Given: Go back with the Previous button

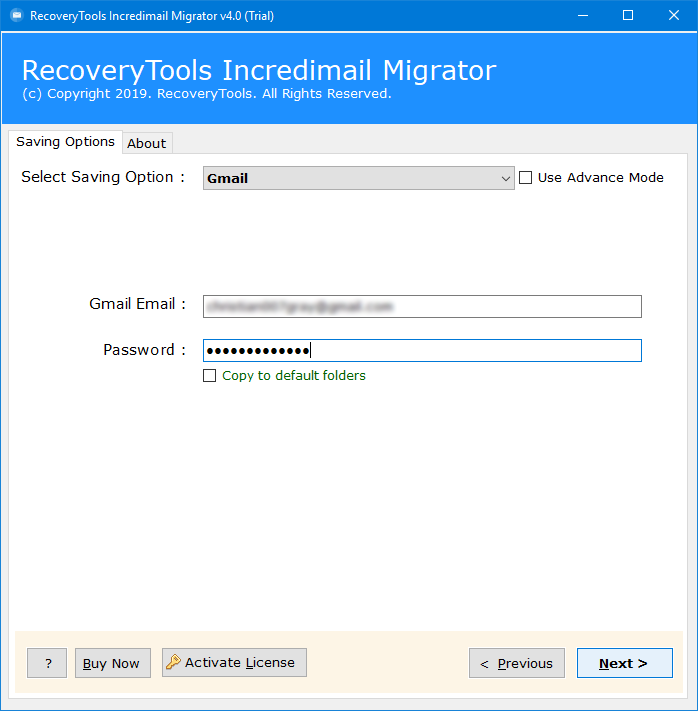Looking at the screenshot, I should point(517,663).
